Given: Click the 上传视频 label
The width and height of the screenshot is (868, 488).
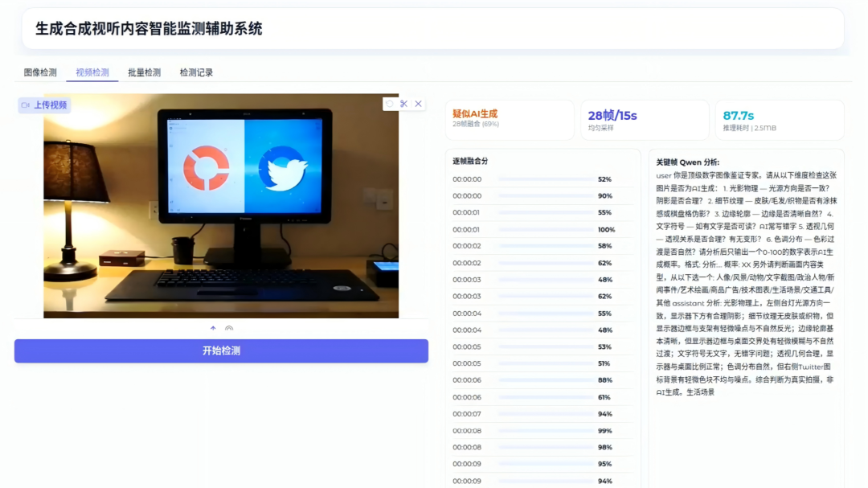Looking at the screenshot, I should point(43,105).
